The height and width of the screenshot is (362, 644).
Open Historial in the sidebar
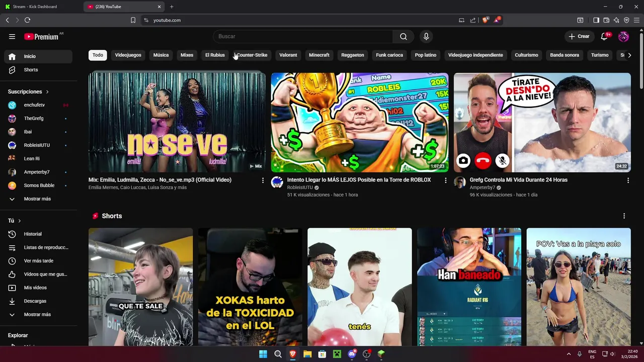pos(38,234)
